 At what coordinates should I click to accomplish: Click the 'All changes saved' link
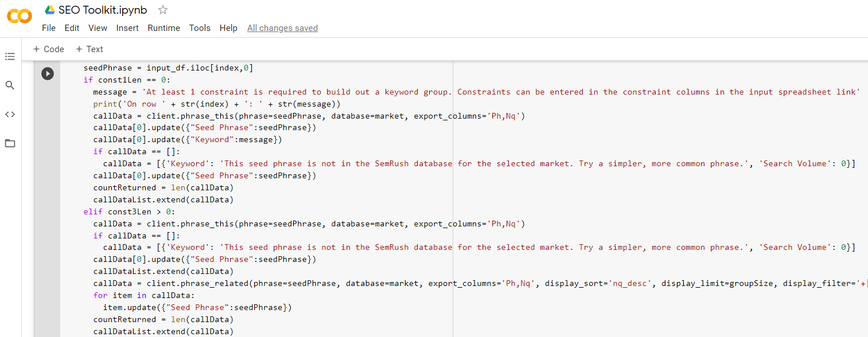tap(282, 28)
